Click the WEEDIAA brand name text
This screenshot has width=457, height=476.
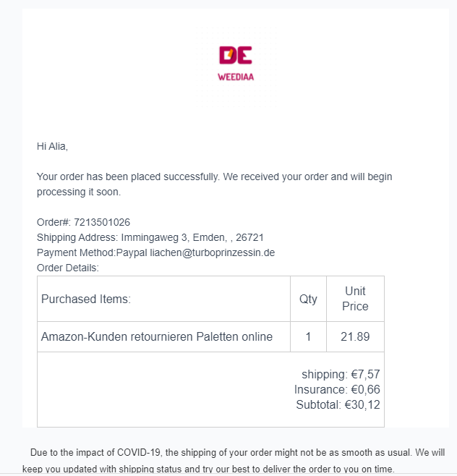click(x=235, y=76)
